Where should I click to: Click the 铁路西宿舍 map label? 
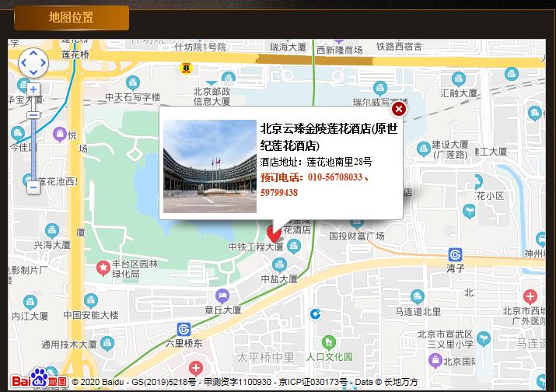[399, 47]
